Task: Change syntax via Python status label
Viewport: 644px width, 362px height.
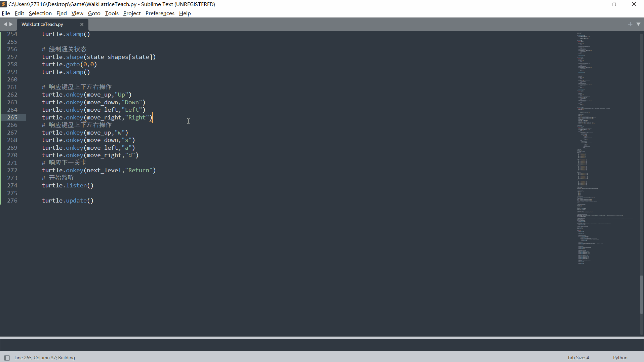Action: pos(620,358)
